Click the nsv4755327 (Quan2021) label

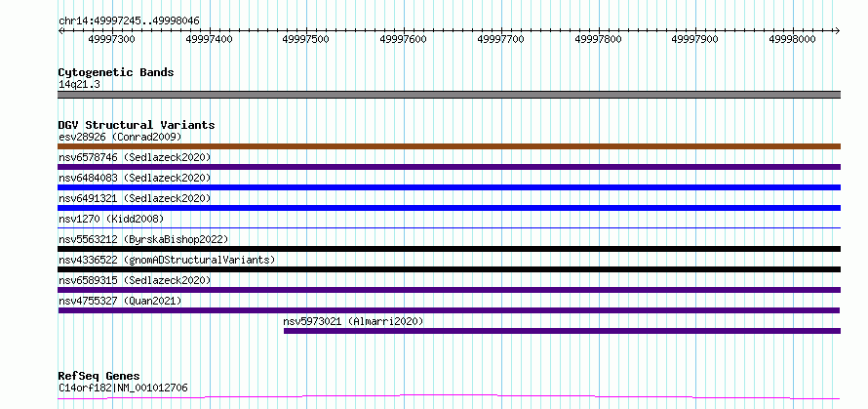click(120, 301)
